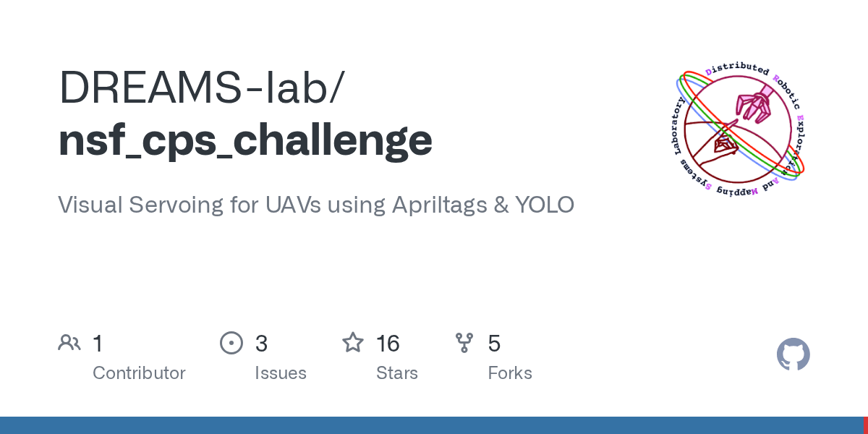Click the dark red diamond in logo
The image size is (868, 434).
[726, 148]
